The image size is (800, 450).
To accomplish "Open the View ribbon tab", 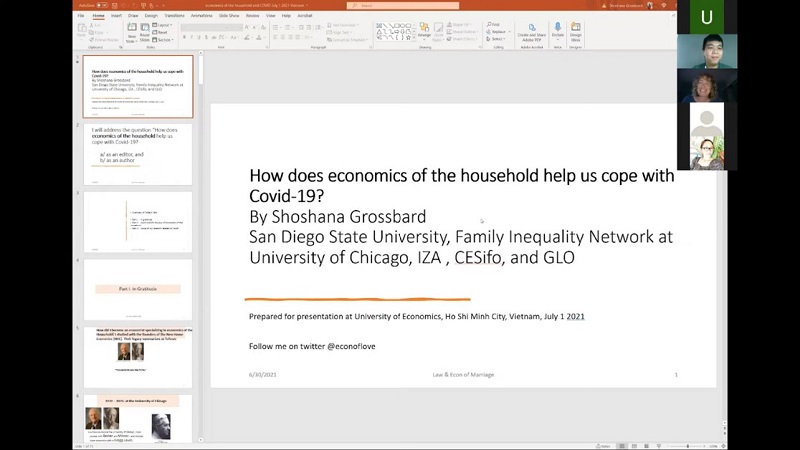I will 270,16.
